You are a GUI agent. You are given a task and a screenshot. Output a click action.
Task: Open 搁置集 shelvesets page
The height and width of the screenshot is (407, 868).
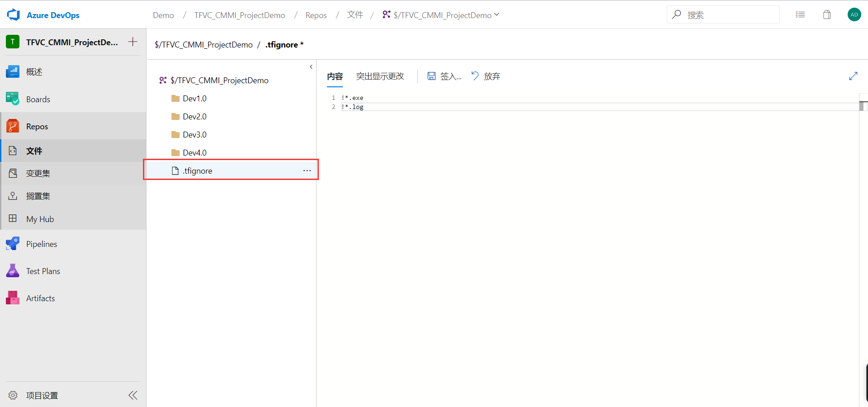pyautogui.click(x=73, y=196)
